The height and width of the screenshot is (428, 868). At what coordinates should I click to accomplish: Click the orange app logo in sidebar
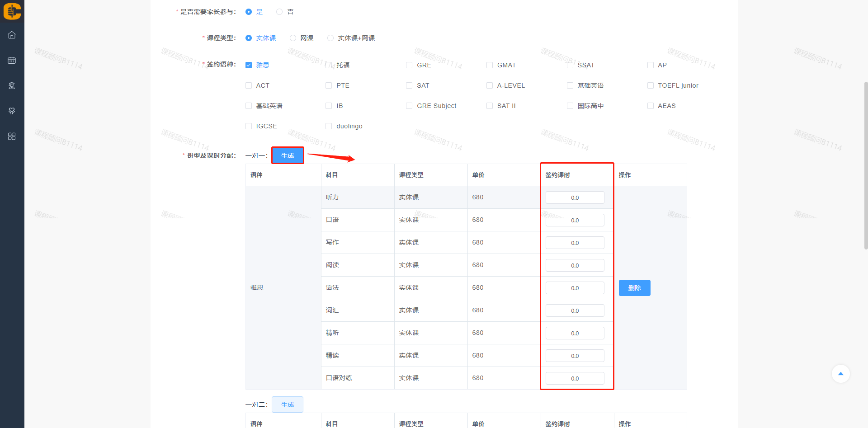[12, 11]
